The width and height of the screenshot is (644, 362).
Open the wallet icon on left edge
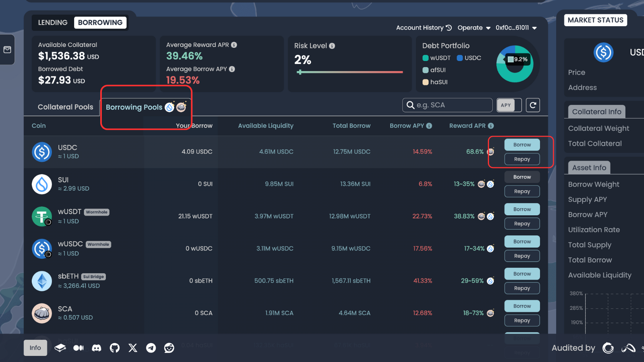[x=7, y=49]
